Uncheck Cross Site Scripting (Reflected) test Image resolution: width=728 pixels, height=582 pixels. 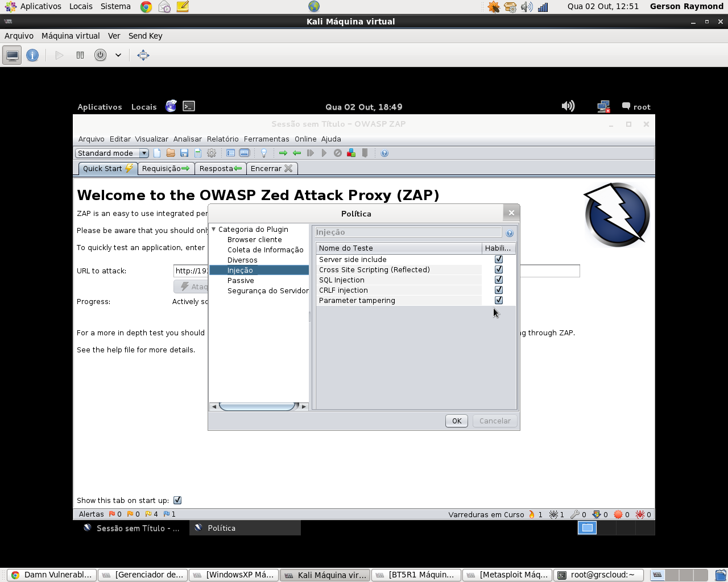tap(499, 269)
